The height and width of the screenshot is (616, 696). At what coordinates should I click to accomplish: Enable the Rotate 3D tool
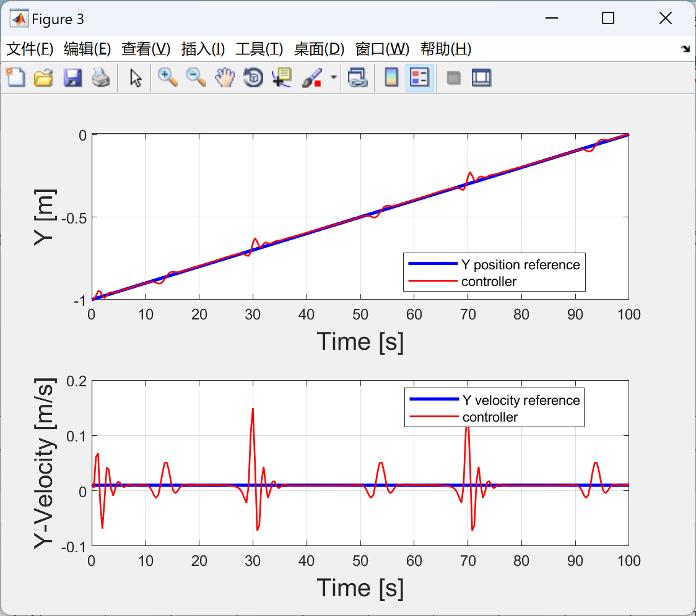253,78
